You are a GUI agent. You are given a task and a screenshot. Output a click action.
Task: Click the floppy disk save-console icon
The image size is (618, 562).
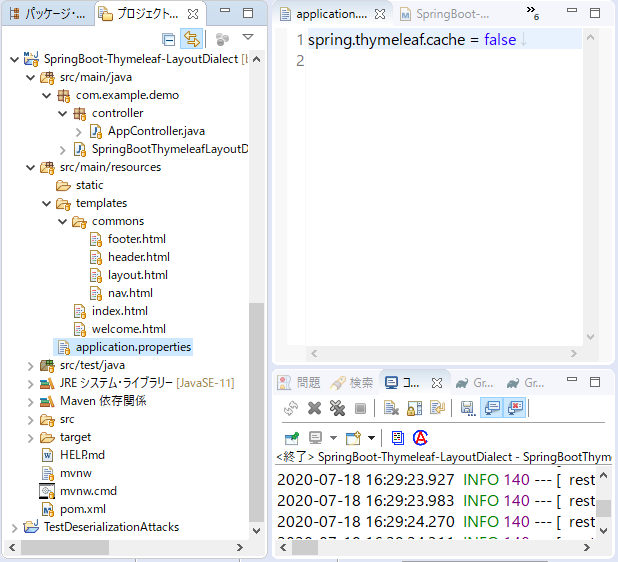[468, 409]
